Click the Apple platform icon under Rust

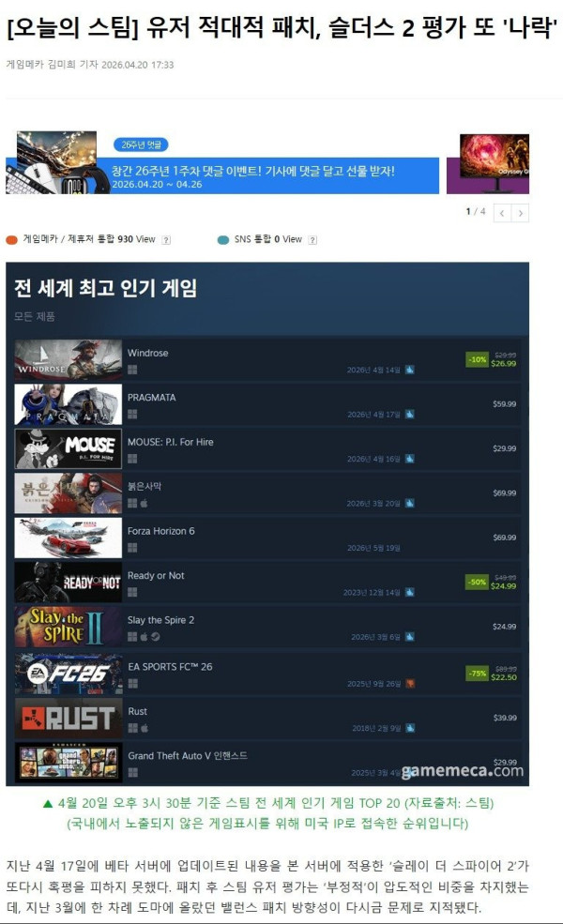click(144, 728)
